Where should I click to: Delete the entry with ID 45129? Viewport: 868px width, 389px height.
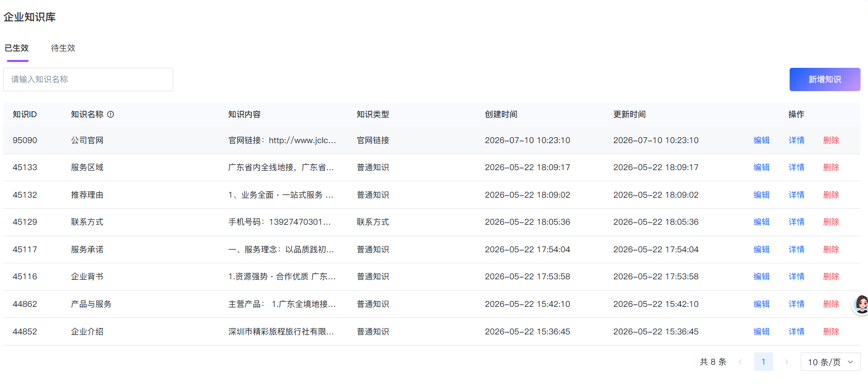tap(831, 222)
